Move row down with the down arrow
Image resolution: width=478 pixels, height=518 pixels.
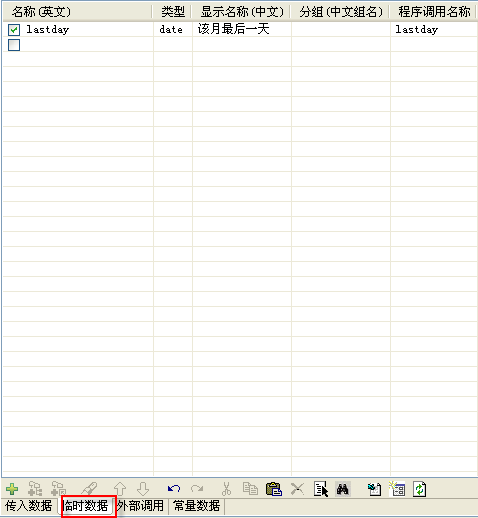pos(143,489)
